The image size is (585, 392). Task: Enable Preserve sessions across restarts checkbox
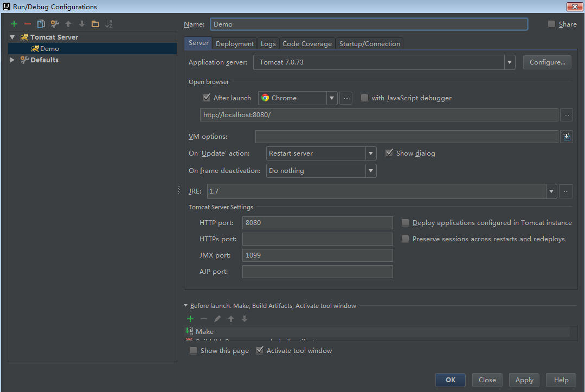coord(406,239)
